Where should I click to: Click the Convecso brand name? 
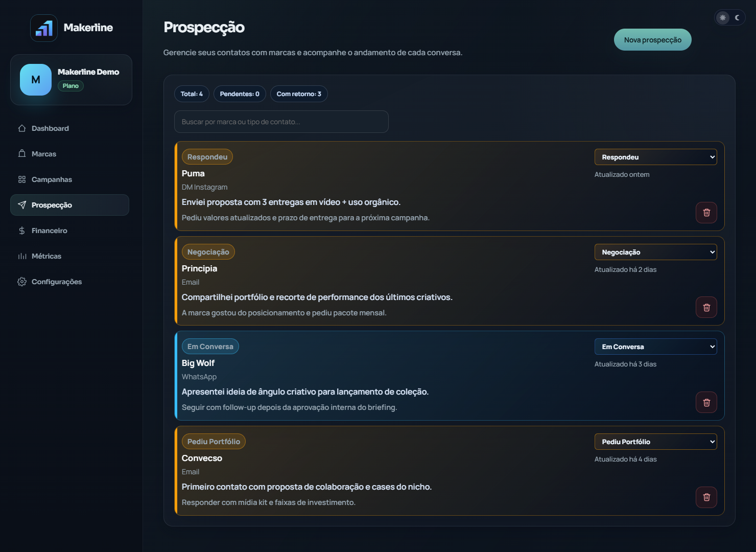point(202,458)
